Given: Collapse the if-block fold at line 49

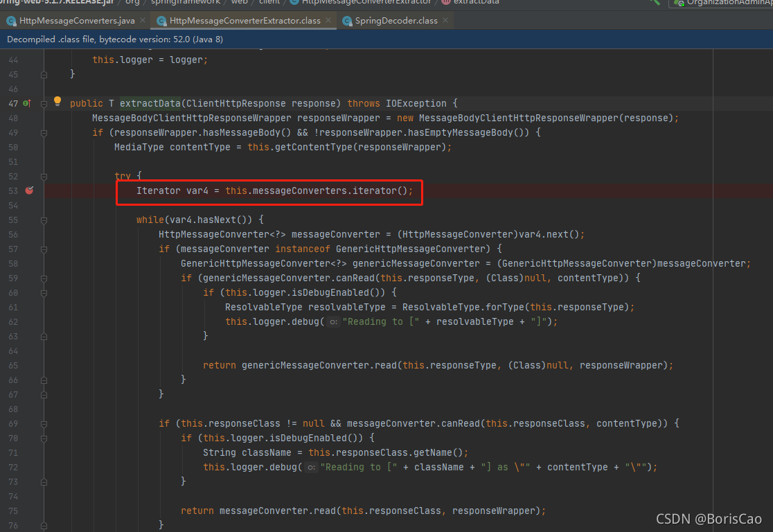Looking at the screenshot, I should pos(44,132).
